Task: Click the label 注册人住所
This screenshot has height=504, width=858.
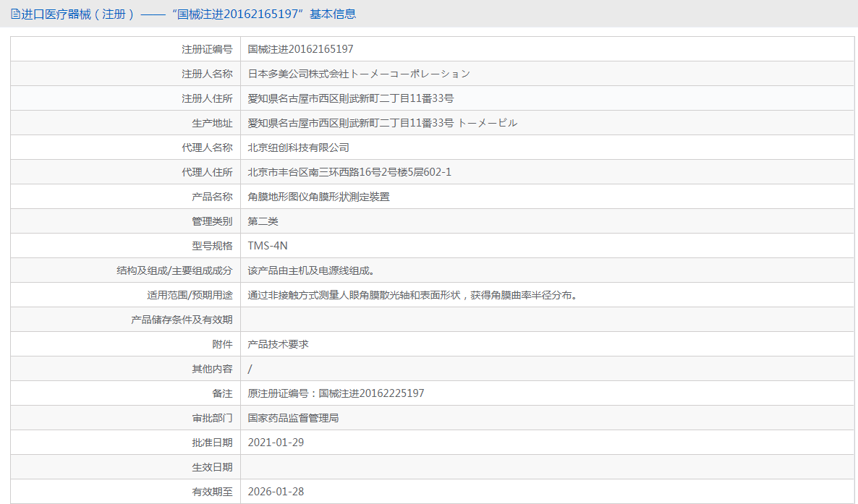Action: coord(207,98)
